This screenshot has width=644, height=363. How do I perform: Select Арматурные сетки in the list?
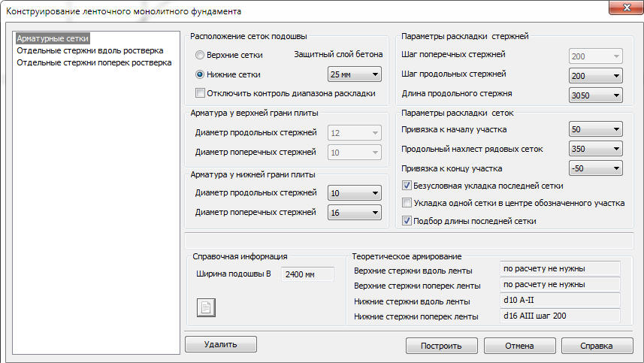pos(53,38)
